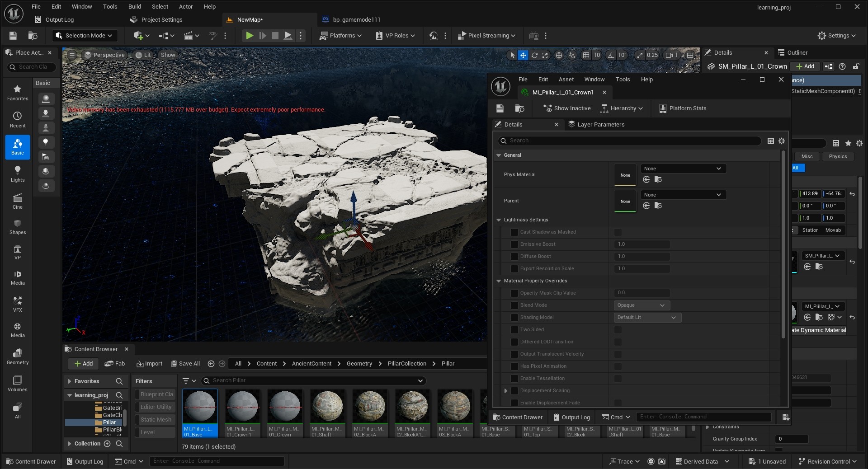The width and height of the screenshot is (868, 469).
Task: Open the Parent material None dropdown
Action: [x=684, y=195]
